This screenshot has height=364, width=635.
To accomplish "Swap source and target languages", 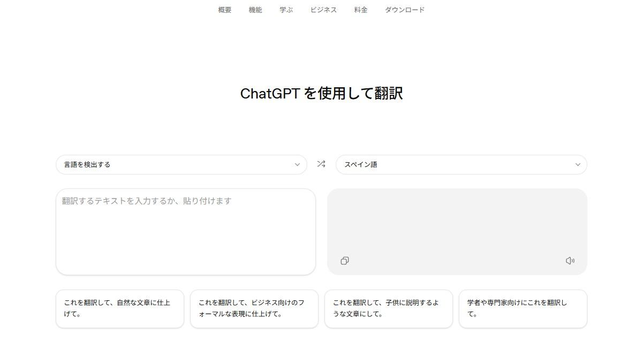I will (321, 164).
